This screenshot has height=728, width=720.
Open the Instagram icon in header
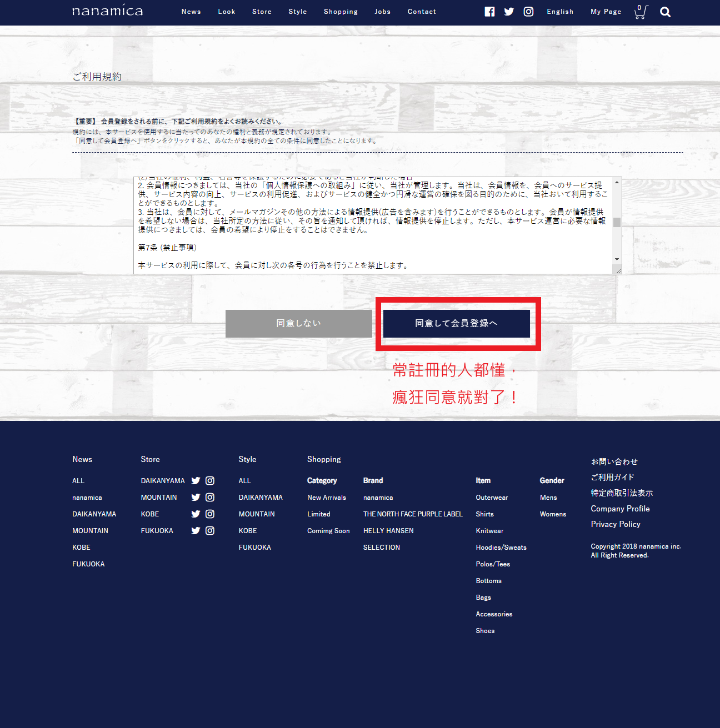click(528, 12)
